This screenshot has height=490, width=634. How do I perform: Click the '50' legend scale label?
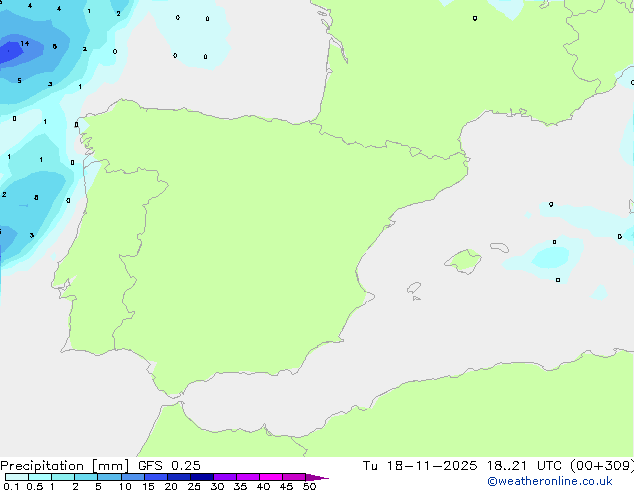(309, 486)
